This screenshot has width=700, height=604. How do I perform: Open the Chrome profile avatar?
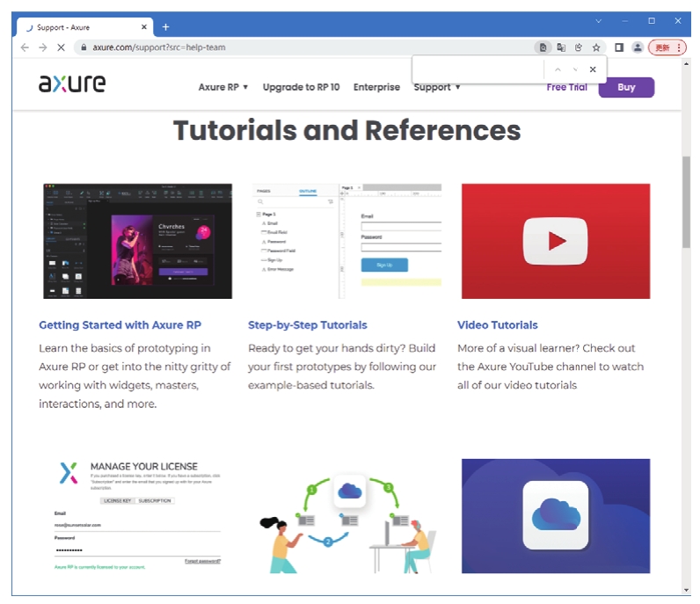[638, 47]
